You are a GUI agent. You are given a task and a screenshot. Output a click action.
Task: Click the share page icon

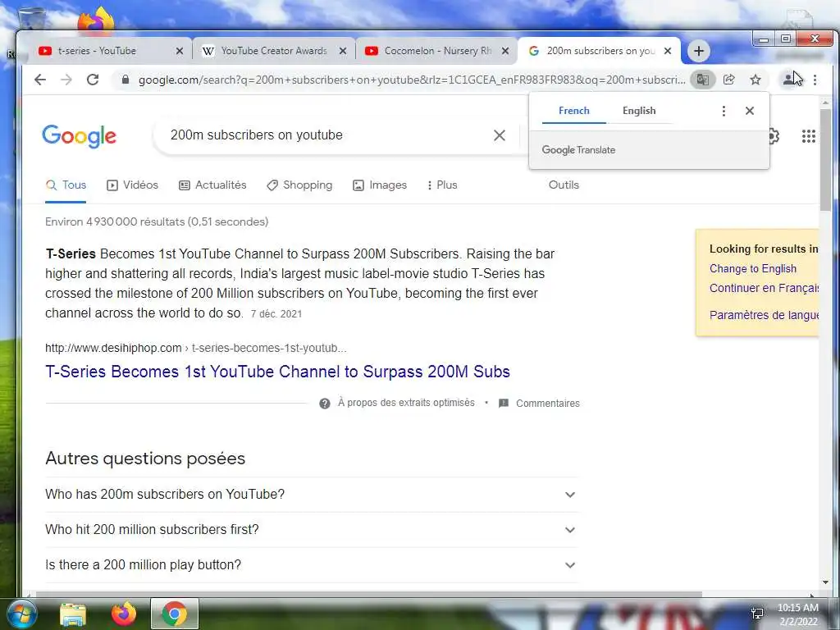[728, 80]
